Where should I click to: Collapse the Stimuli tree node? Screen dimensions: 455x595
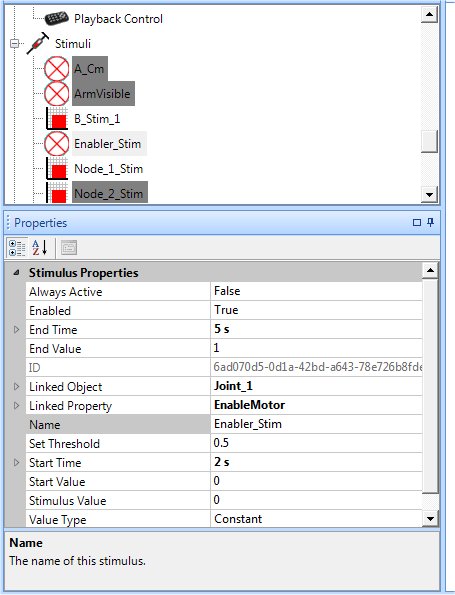coord(14,44)
